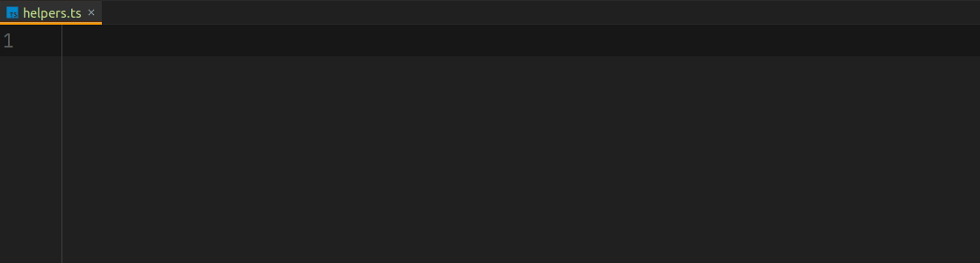Click the orange underline of the active tab
Screen dimensions: 980x263
[x=51, y=23]
